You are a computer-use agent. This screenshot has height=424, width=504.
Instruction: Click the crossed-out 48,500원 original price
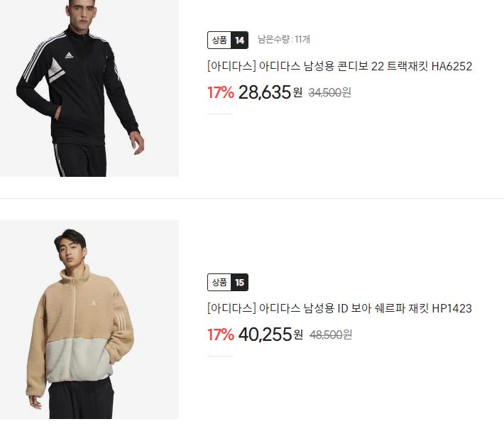[x=331, y=335]
